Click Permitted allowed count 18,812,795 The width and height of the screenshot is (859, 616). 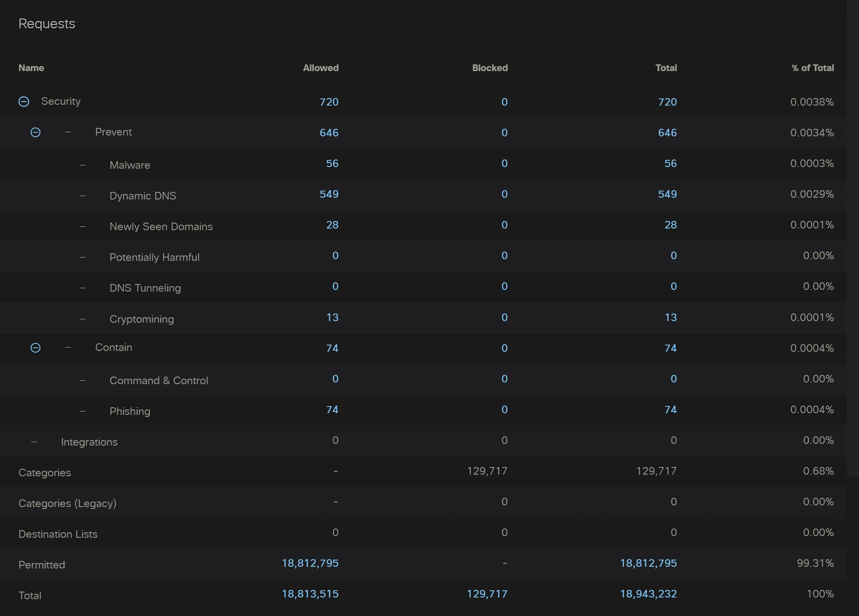[x=310, y=563]
